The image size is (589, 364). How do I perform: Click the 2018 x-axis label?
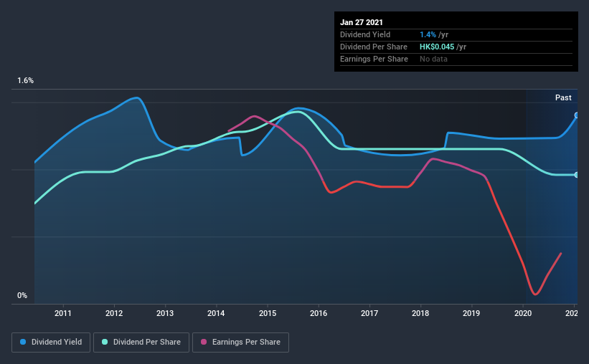[420, 313]
